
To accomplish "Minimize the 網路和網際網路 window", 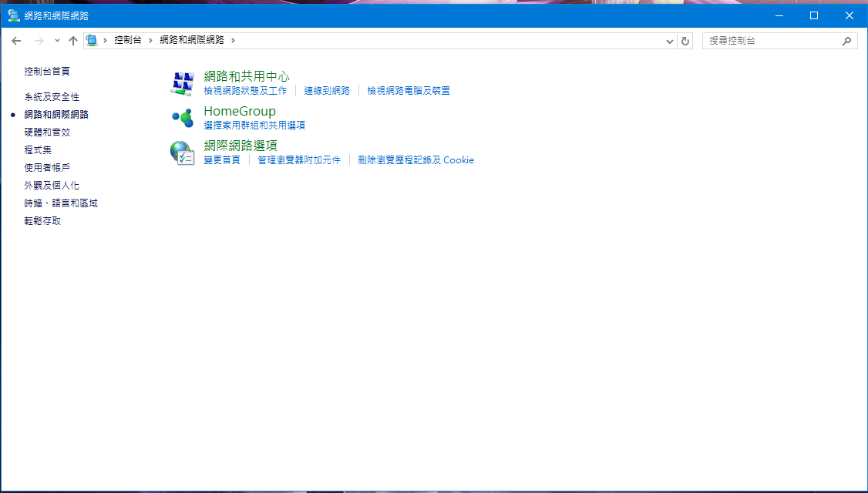I will point(779,15).
